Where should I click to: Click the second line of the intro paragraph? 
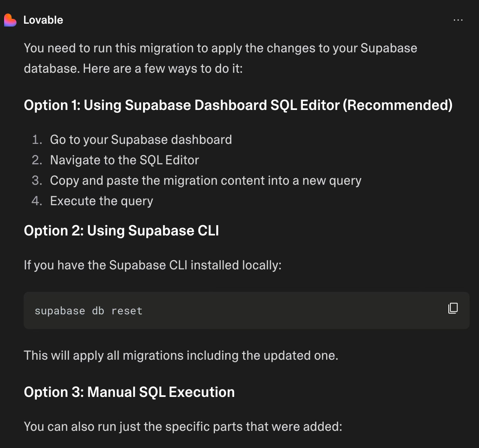pyautogui.click(x=133, y=69)
